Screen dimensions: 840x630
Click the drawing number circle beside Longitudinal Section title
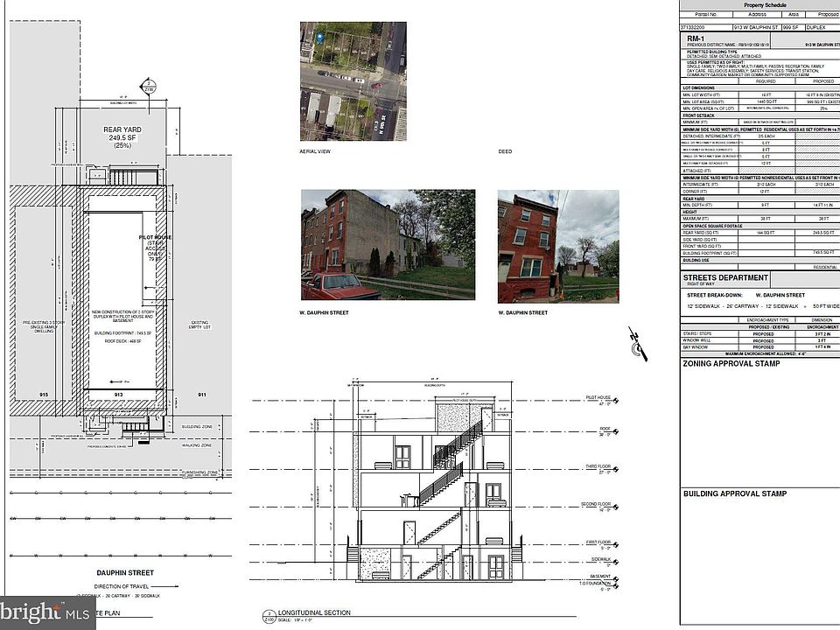[x=268, y=616]
